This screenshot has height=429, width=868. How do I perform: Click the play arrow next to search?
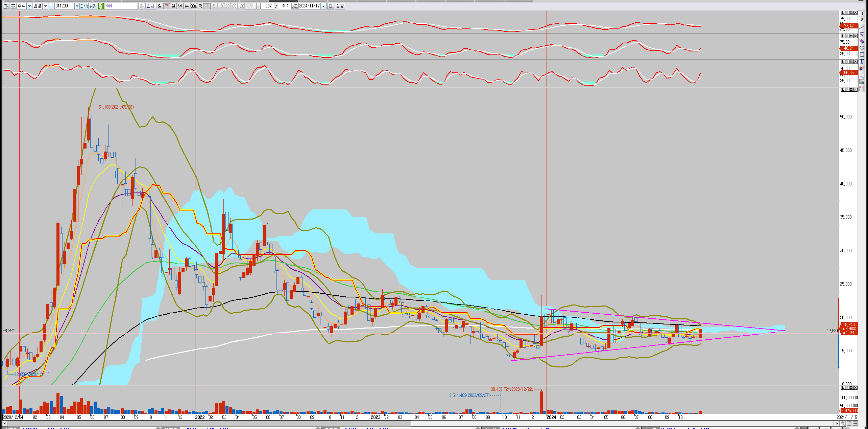91,6
